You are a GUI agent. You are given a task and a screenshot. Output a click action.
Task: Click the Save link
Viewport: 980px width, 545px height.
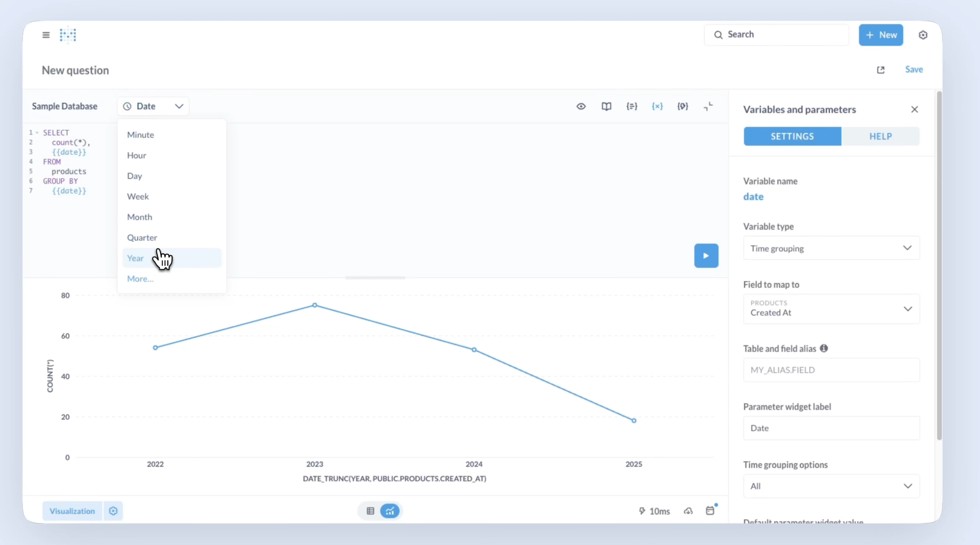(913, 69)
